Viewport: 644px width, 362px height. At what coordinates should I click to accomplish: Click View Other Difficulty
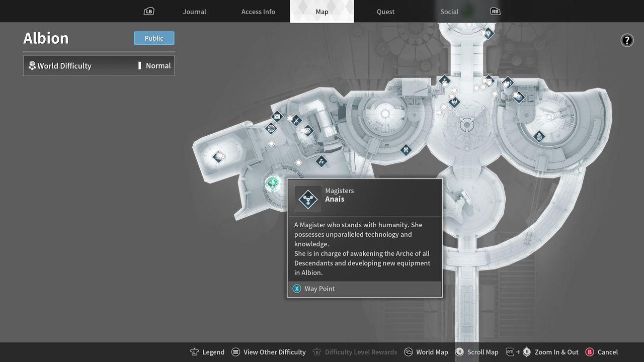269,352
